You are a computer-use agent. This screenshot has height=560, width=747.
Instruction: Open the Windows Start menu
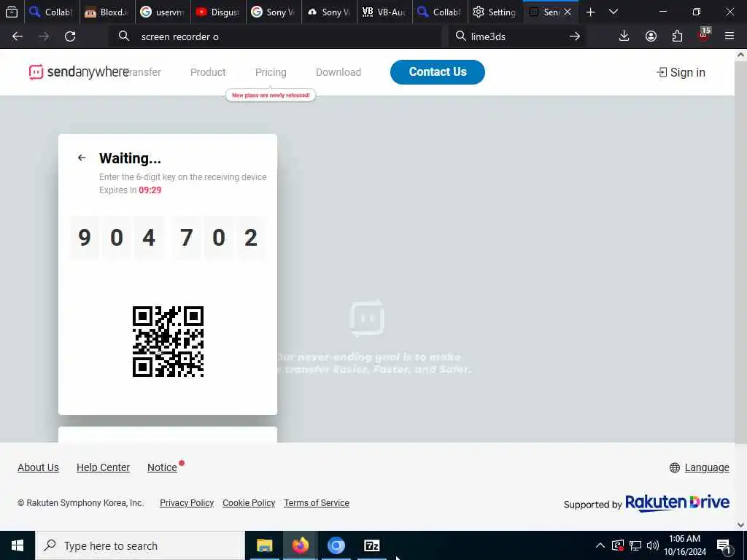18,545
